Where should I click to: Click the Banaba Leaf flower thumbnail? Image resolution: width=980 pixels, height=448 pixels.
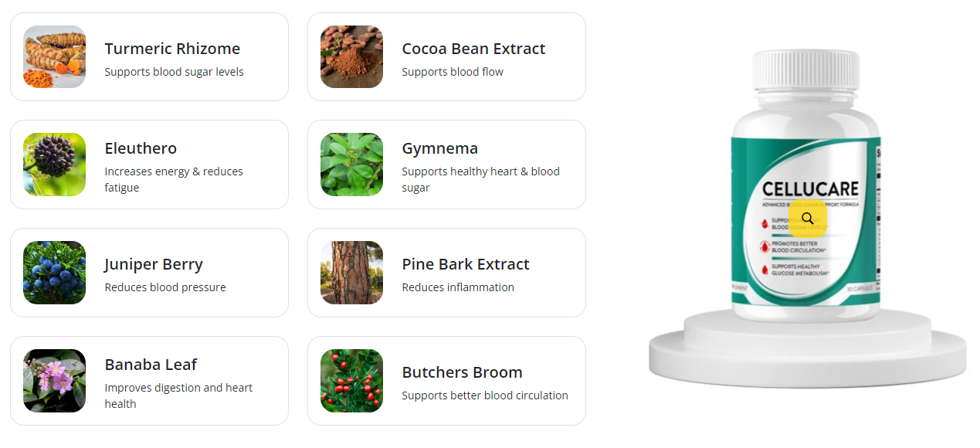tap(54, 381)
